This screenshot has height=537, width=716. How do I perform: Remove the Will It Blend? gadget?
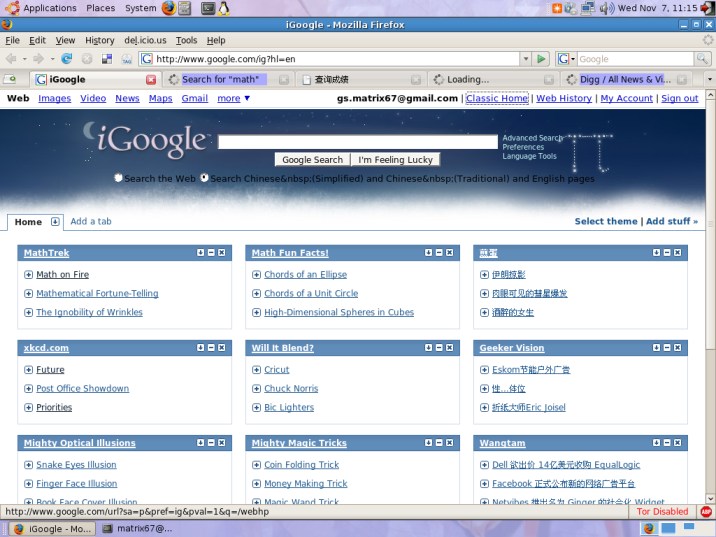[x=449, y=347]
